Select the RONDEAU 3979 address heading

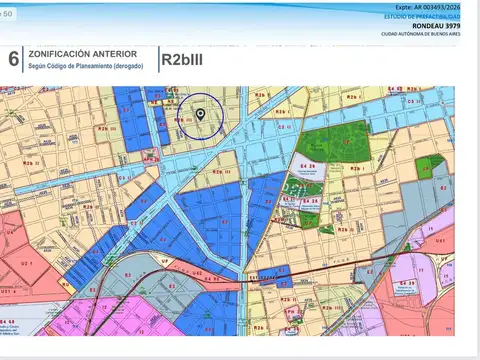tap(436, 26)
